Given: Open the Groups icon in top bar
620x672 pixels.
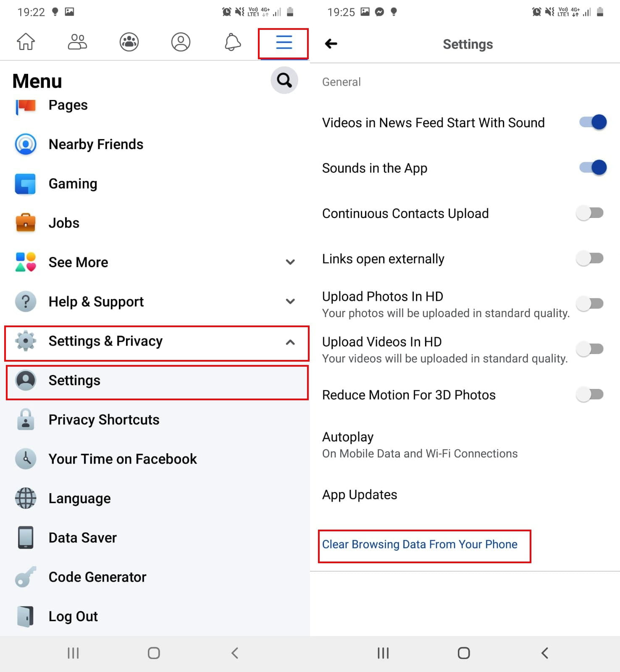Looking at the screenshot, I should [129, 42].
